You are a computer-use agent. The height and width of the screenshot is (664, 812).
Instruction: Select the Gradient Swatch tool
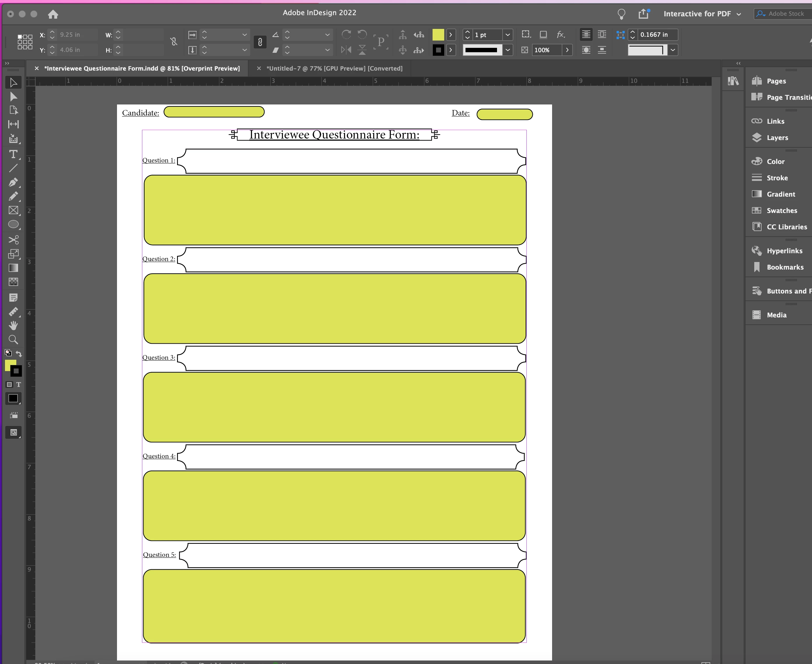pyautogui.click(x=13, y=268)
